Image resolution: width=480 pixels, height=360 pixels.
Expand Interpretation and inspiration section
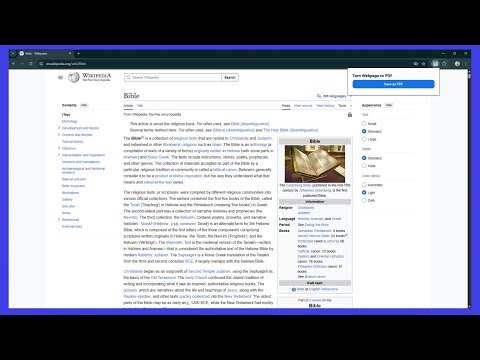[x=59, y=155]
